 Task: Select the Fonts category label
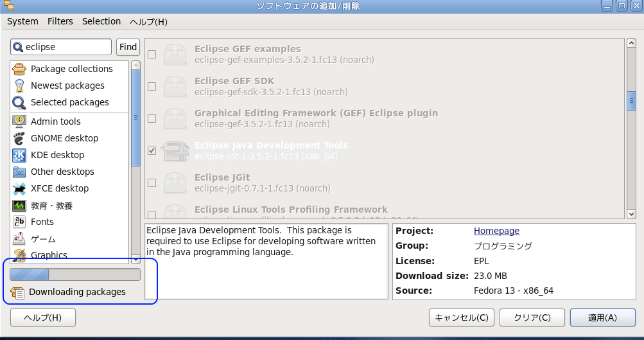coord(42,222)
